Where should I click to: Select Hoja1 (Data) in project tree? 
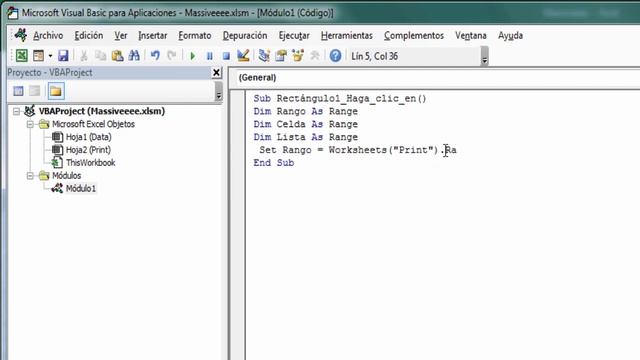click(x=89, y=137)
